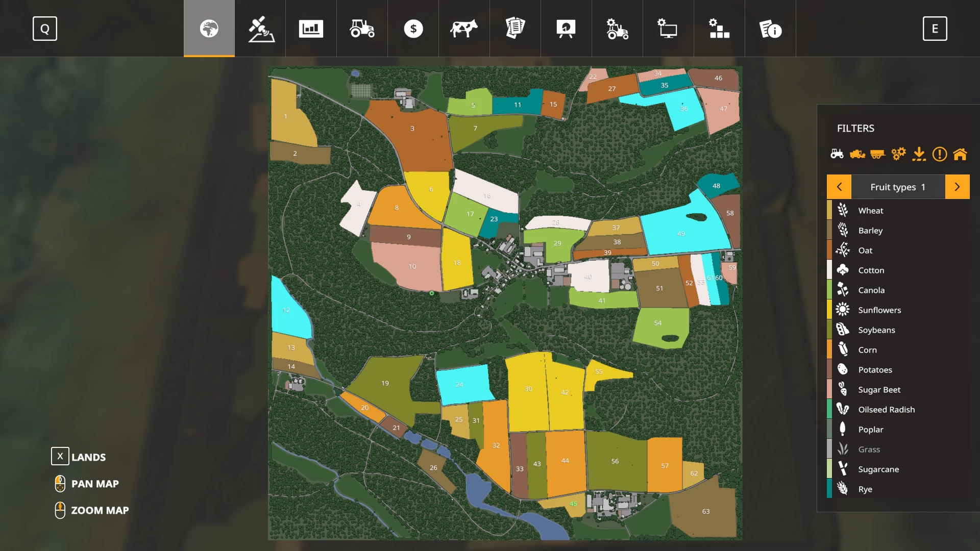980x551 pixels.
Task: Toggle the exclamation mark map filter
Action: [940, 154]
